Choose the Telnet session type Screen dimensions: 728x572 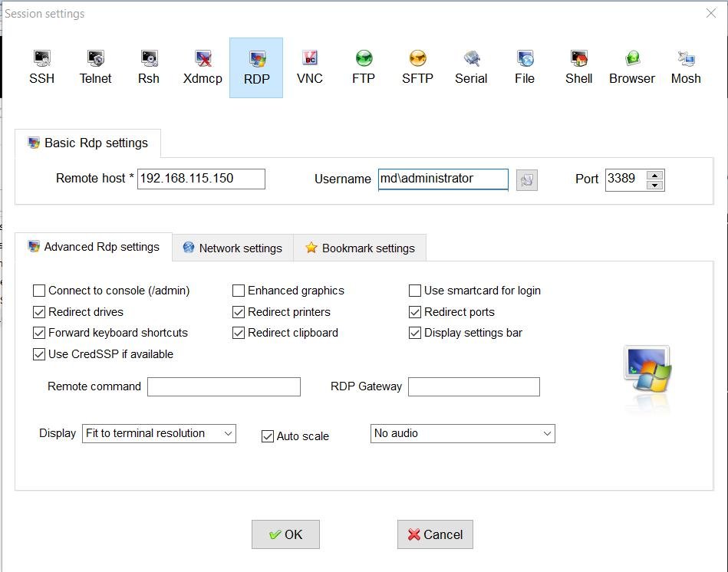click(x=96, y=67)
